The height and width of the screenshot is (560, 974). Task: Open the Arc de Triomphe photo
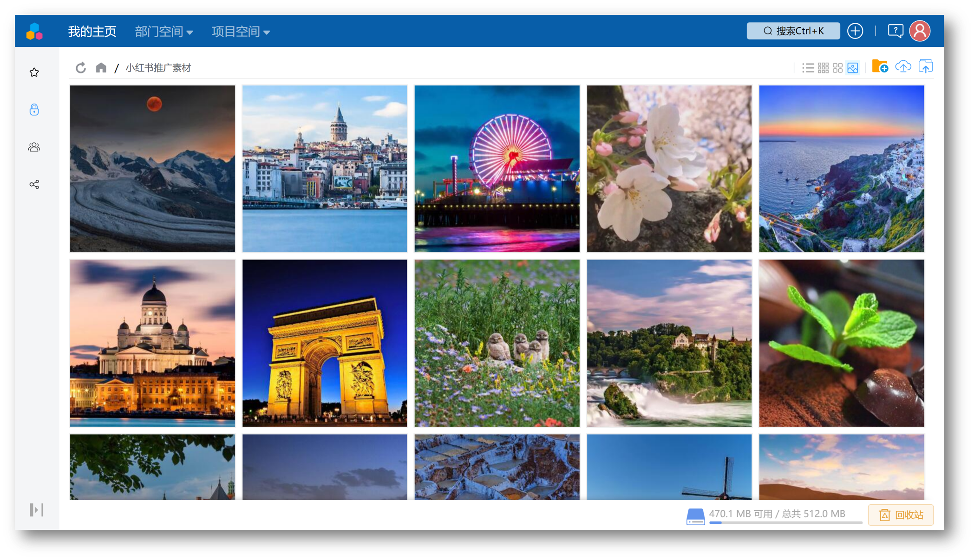tap(325, 343)
